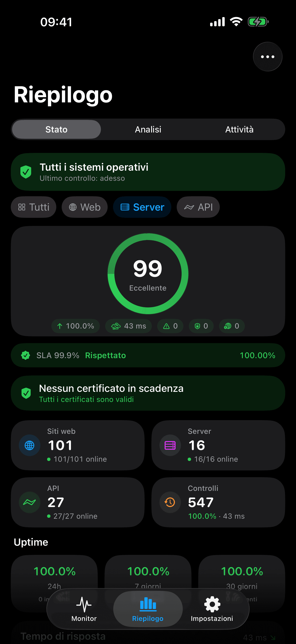Switch to the Stato segment

click(x=57, y=130)
